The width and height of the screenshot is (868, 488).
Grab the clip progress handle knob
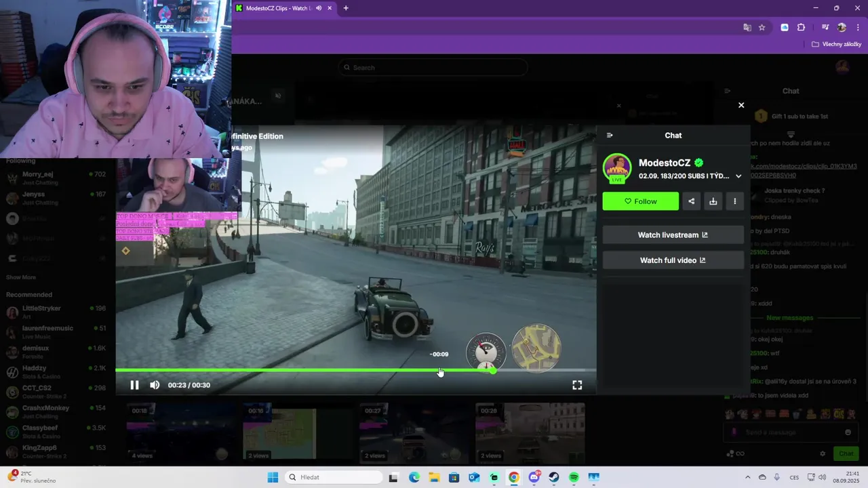(493, 370)
